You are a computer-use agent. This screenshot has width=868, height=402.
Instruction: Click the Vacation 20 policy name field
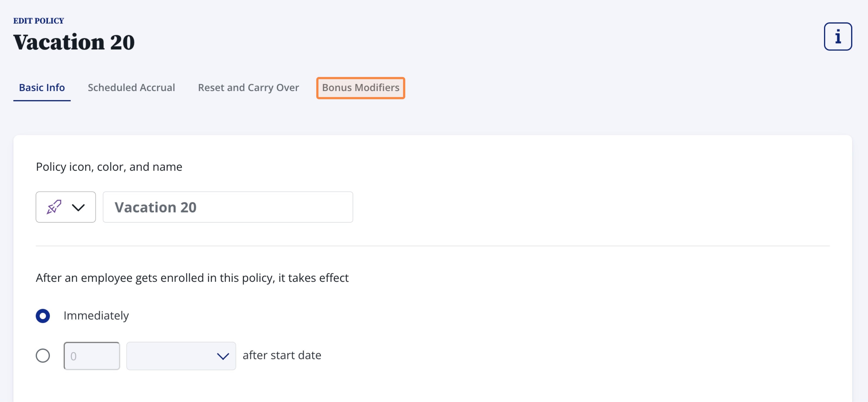click(228, 207)
